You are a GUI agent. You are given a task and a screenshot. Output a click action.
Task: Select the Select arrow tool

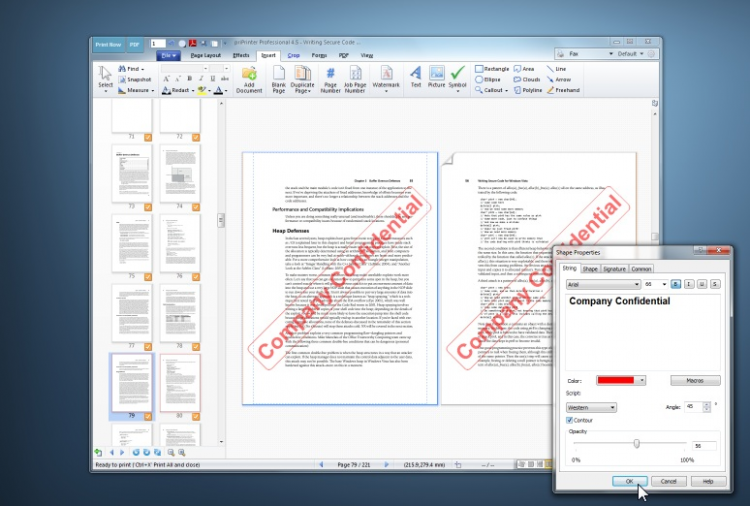pos(105,78)
